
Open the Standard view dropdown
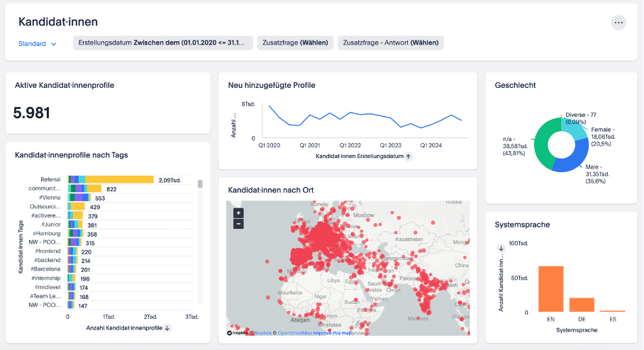click(37, 44)
